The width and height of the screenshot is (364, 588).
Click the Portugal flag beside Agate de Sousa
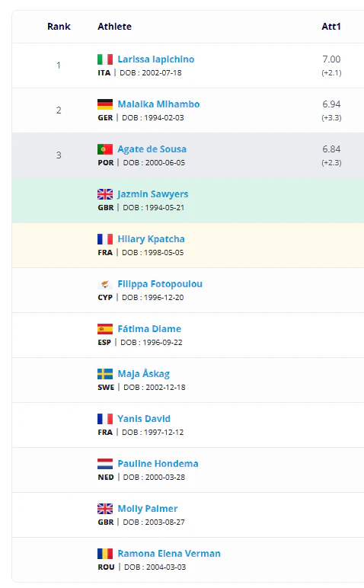pos(105,149)
